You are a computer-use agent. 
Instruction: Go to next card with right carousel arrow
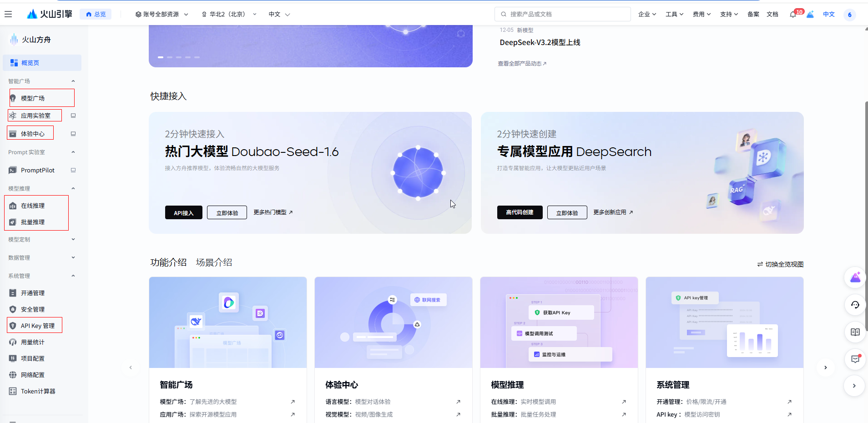pos(825,368)
